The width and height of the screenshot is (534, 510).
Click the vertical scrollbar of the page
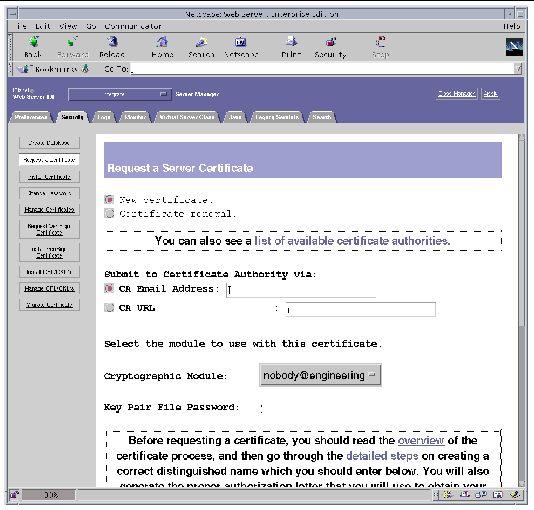point(521,310)
